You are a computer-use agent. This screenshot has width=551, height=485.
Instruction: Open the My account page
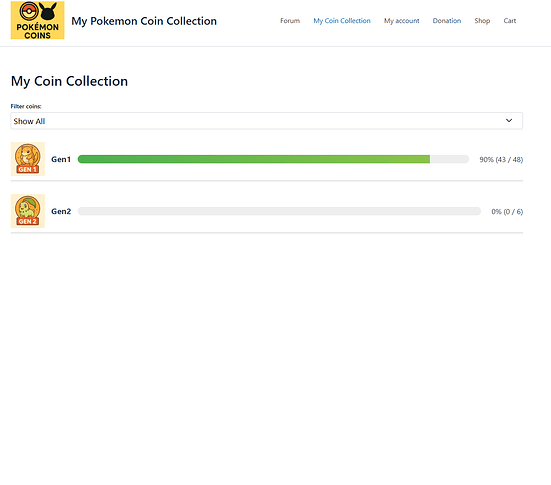[402, 21]
